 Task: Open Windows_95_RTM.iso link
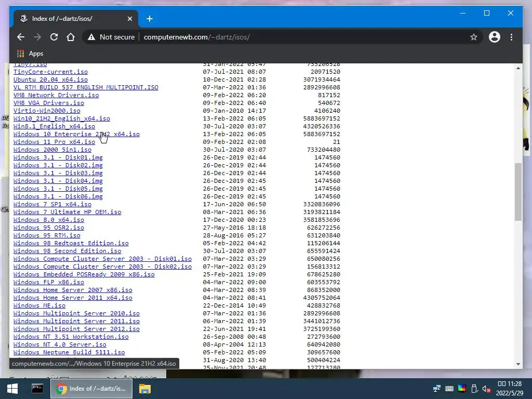click(47, 236)
